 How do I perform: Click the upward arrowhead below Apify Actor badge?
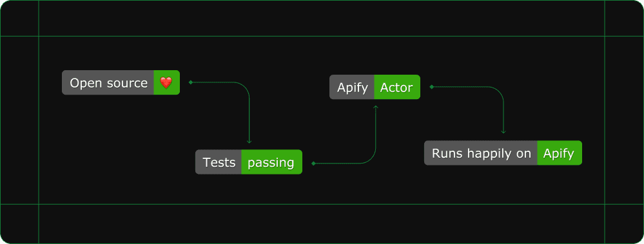coord(375,107)
